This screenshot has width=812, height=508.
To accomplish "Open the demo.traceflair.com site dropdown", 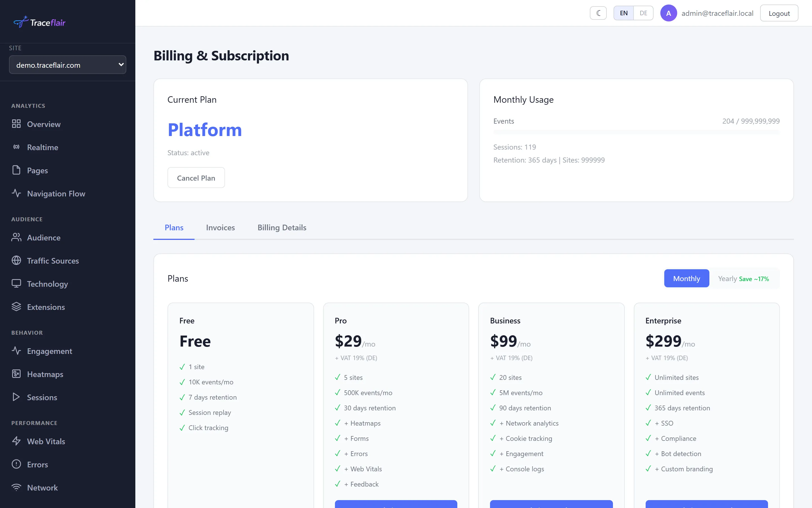I will [67, 65].
